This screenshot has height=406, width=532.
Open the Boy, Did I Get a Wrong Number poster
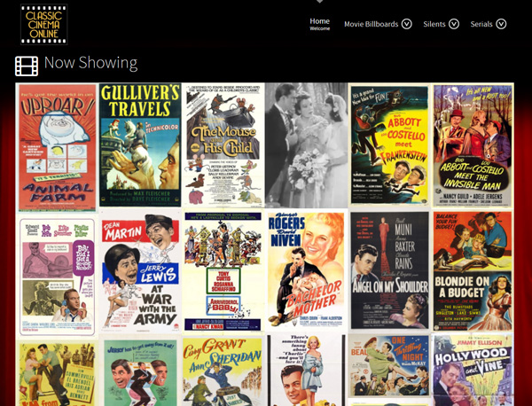(57, 277)
